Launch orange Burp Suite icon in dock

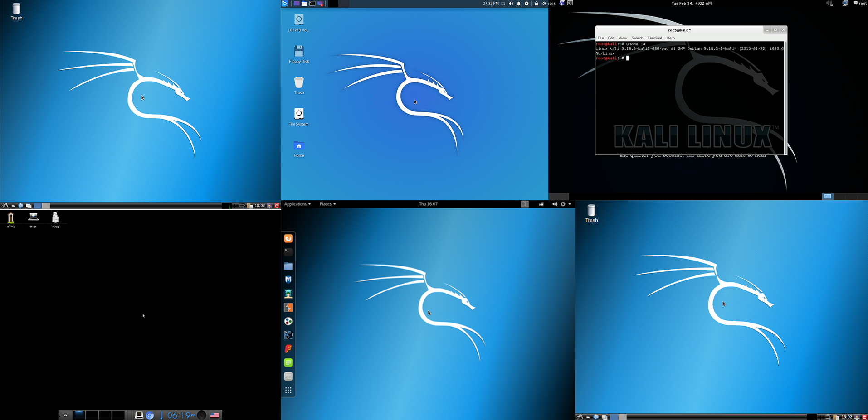click(288, 307)
